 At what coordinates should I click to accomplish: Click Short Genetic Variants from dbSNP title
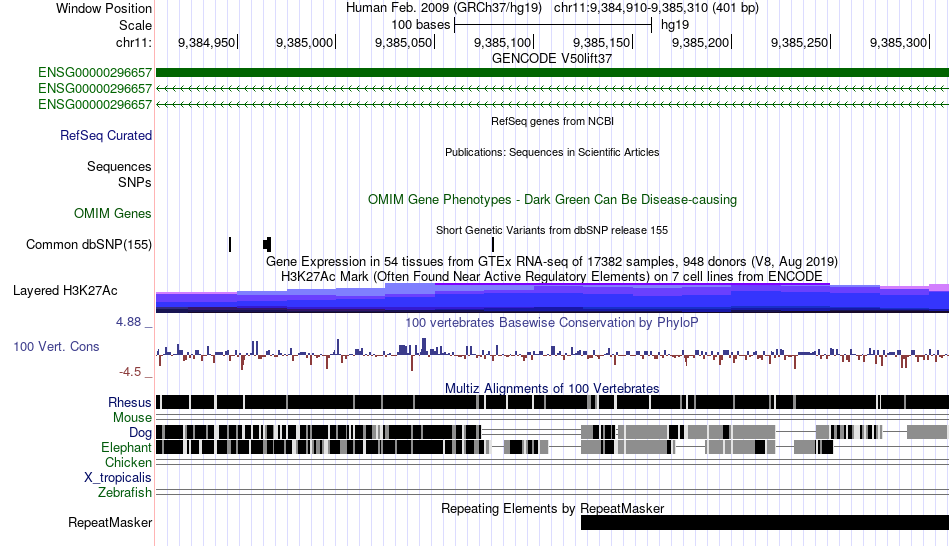(552, 230)
